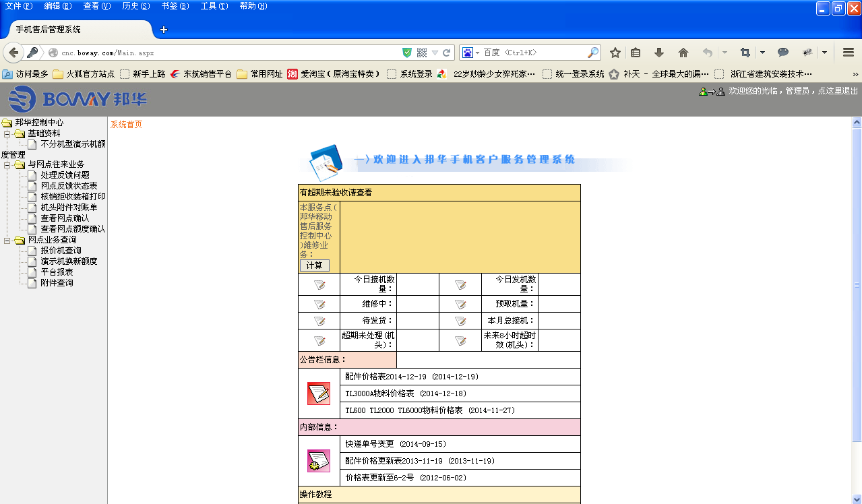Click the browser back arrow button

click(13, 53)
